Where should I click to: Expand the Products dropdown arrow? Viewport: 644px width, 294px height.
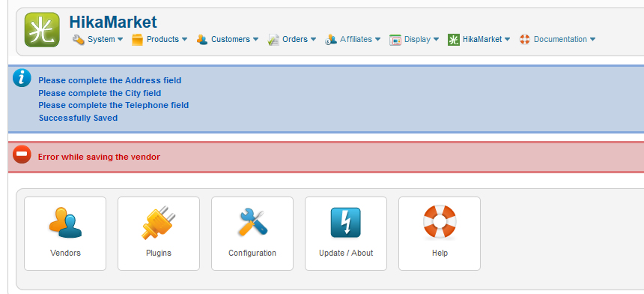(184, 40)
